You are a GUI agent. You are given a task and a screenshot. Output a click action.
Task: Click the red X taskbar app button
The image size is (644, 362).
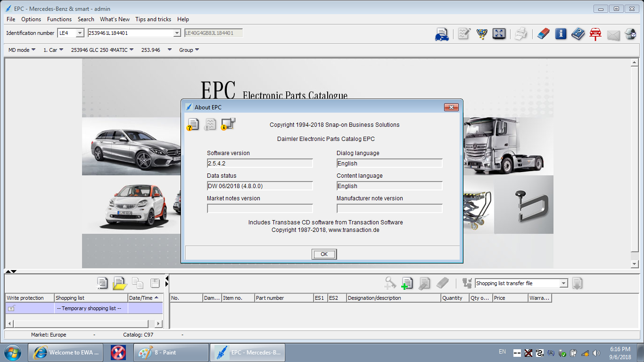point(118,352)
